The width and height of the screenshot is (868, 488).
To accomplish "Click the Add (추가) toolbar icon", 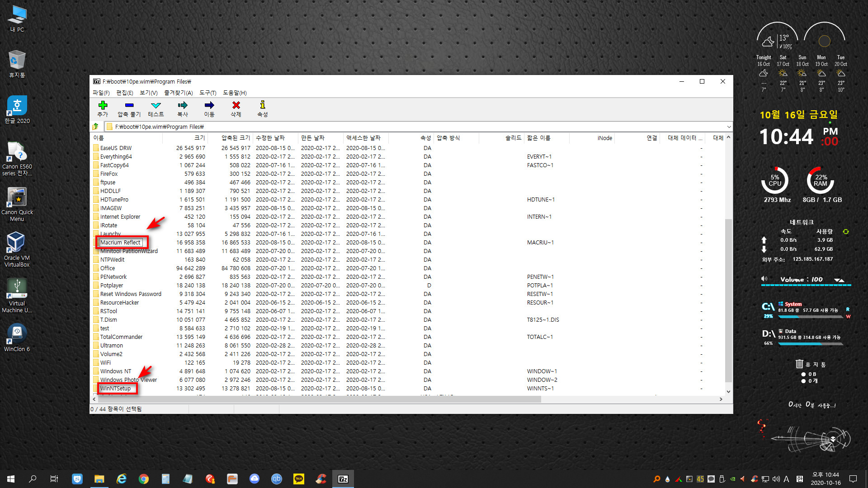I will pos(103,108).
